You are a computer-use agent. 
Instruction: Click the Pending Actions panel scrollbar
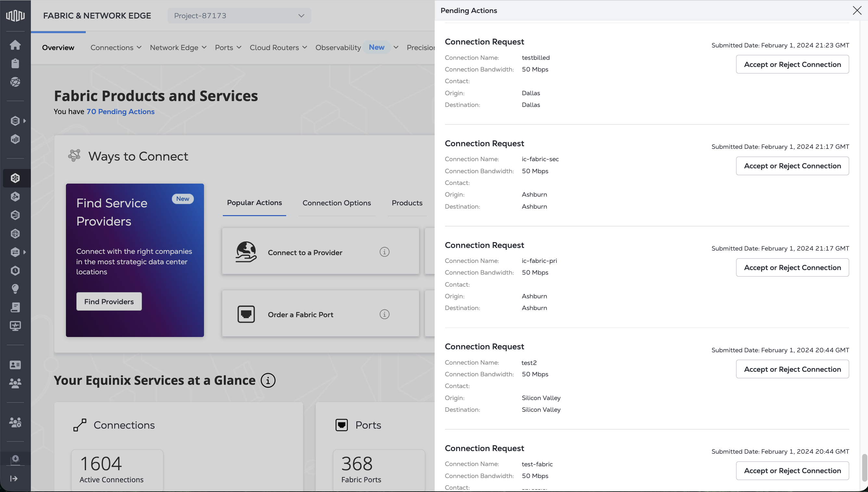point(864,468)
